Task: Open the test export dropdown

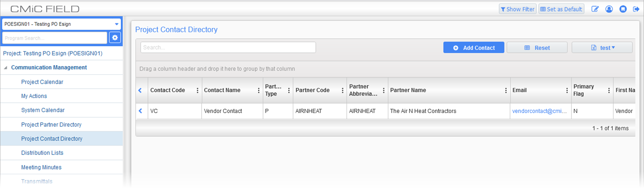Action: [x=602, y=48]
